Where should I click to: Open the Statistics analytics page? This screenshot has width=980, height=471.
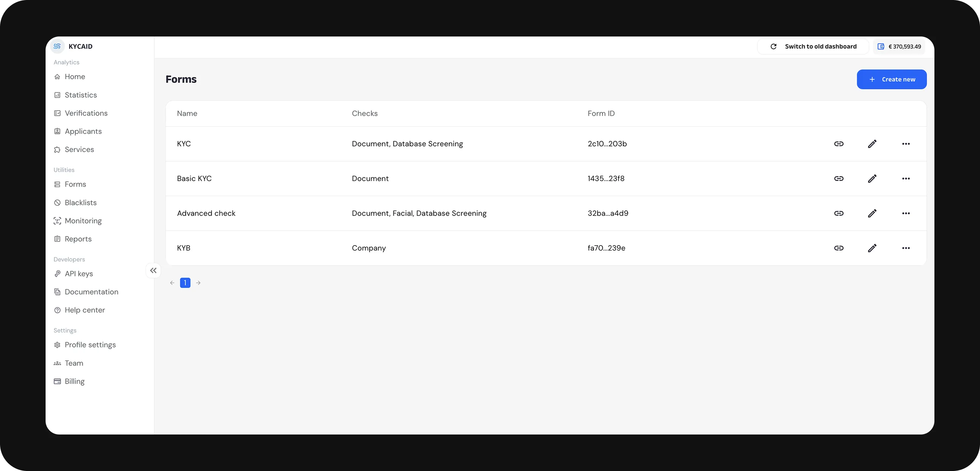pos(80,95)
